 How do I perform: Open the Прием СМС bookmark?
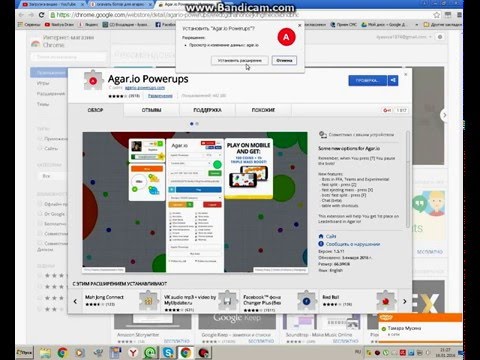tap(344, 25)
